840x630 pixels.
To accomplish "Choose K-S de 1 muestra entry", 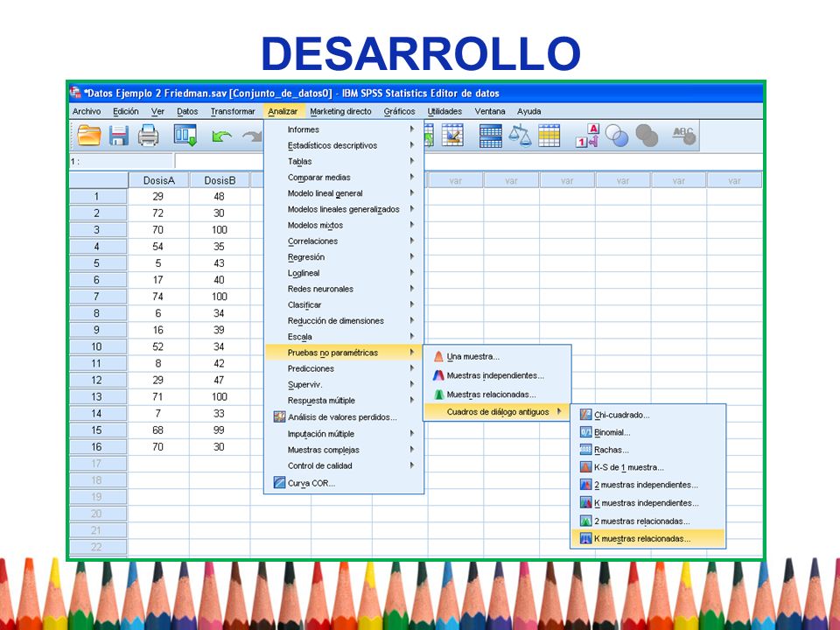I will [x=648, y=467].
